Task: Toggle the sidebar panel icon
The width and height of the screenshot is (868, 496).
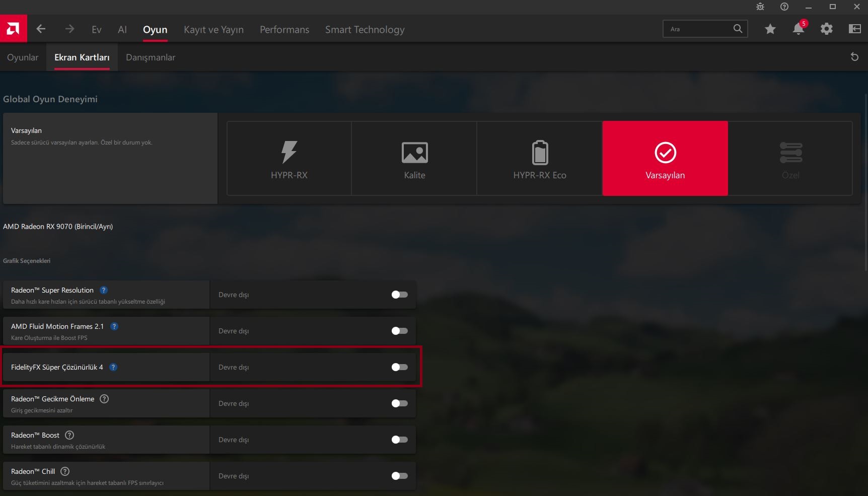Action: pyautogui.click(x=854, y=29)
